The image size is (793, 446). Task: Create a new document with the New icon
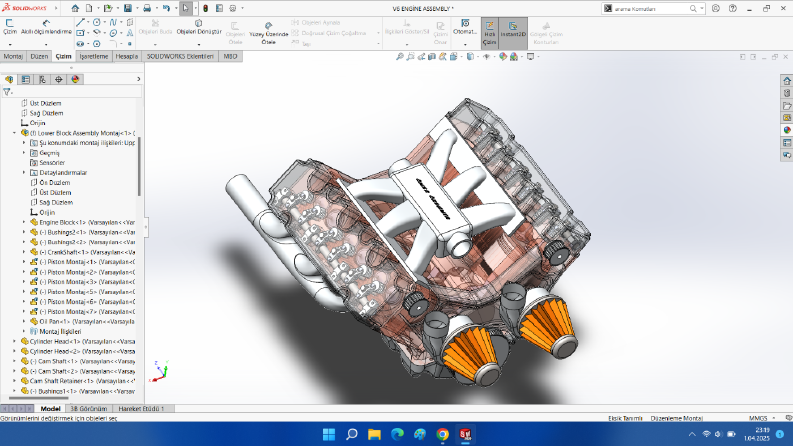[89, 8]
